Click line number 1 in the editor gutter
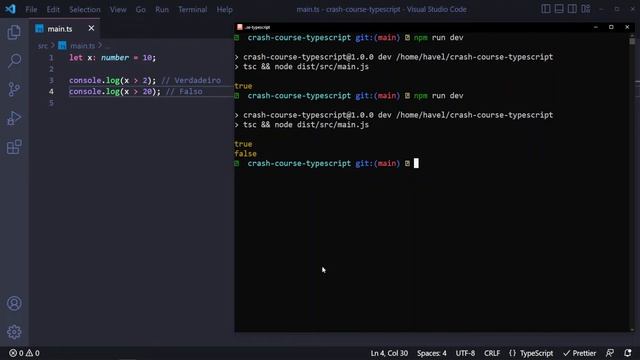640x360 pixels. [x=51, y=58]
